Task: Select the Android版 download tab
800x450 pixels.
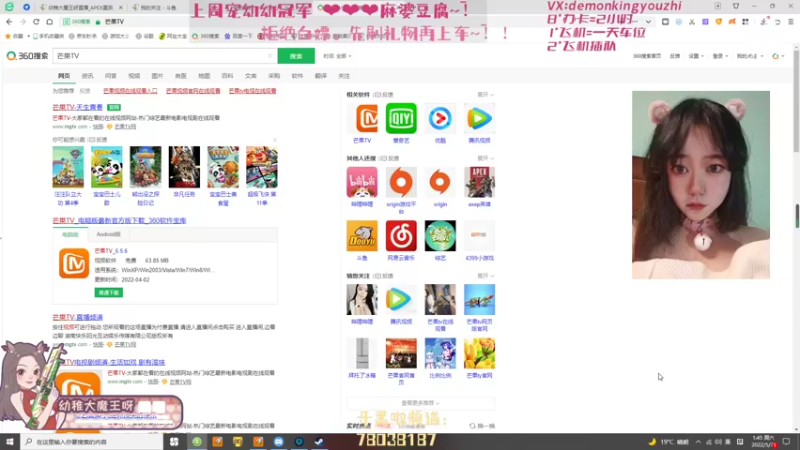Action: pyautogui.click(x=108, y=235)
